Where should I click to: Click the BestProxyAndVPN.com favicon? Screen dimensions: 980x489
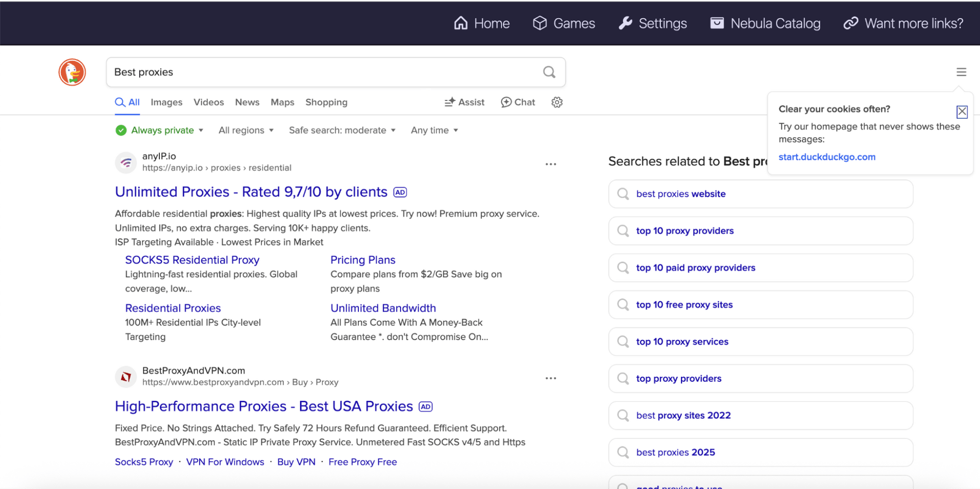point(126,376)
